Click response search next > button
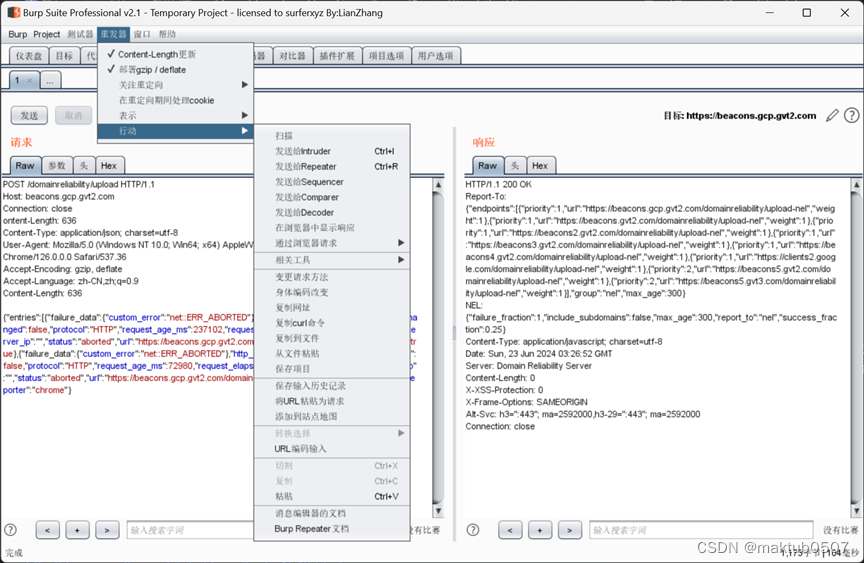Image resolution: width=864 pixels, height=563 pixels. (569, 530)
